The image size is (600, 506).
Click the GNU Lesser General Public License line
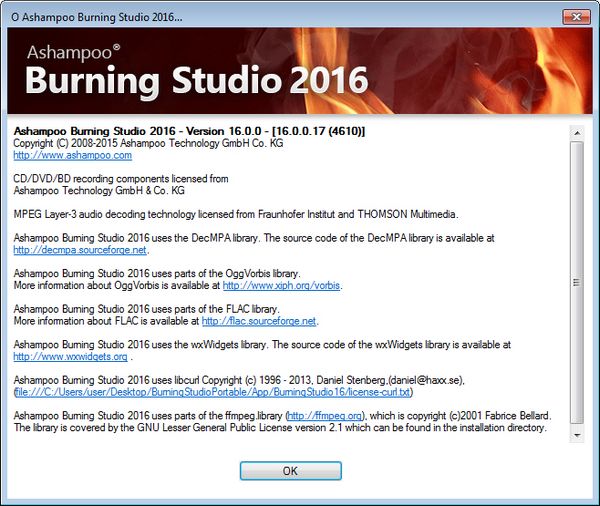[280, 428]
